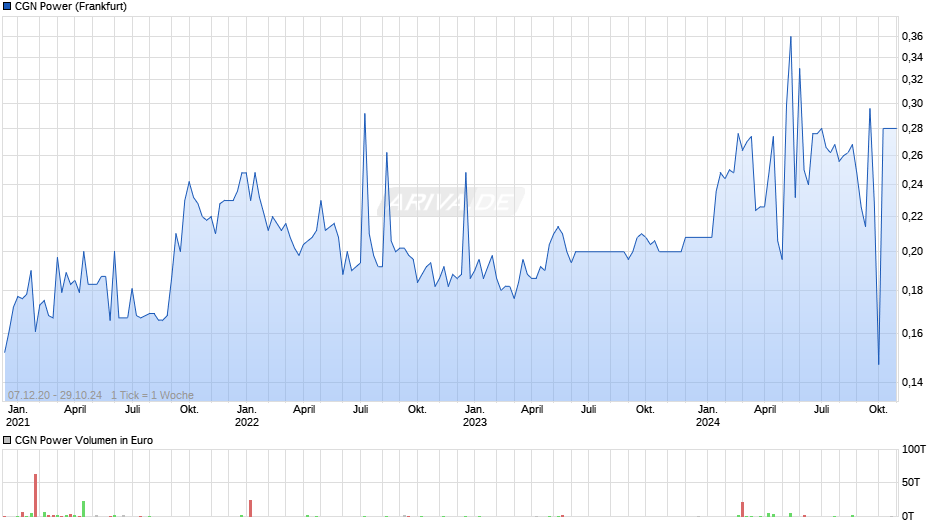
Task: Click the 'Jan. 2024' time axis label
Action: pos(707,416)
